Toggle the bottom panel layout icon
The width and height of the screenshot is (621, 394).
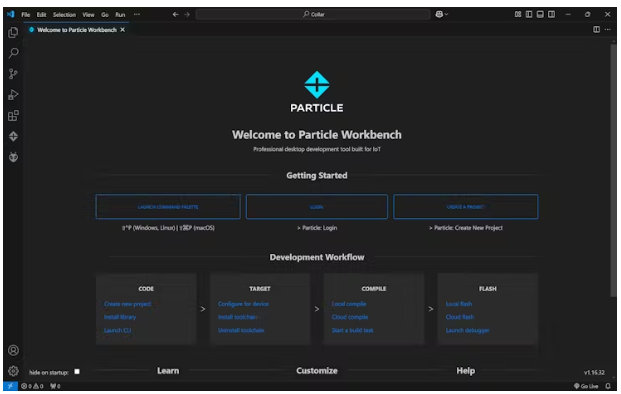[x=540, y=14]
